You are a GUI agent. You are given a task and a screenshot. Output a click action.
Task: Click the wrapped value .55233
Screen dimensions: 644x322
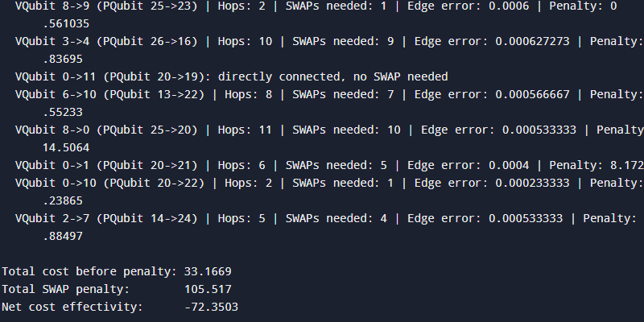tap(63, 112)
